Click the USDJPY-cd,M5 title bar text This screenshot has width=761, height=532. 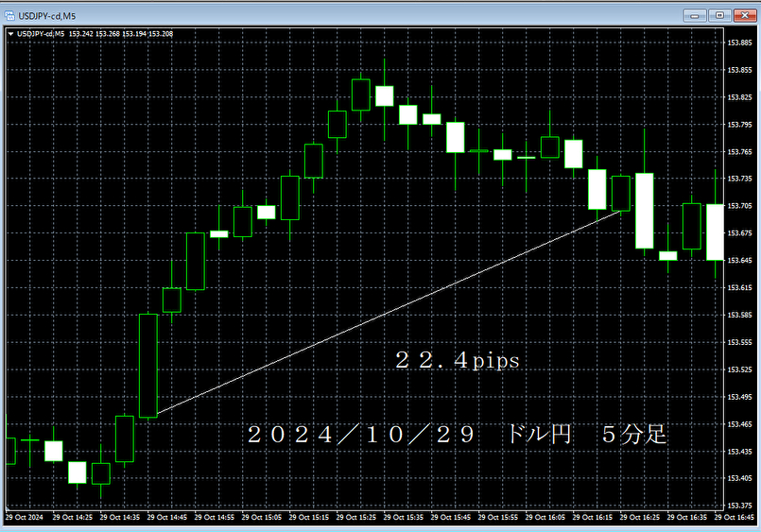[47, 16]
